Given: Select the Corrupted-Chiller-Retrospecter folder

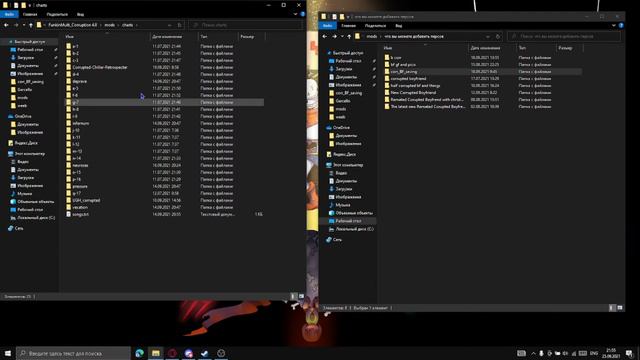Looking at the screenshot, I should point(100,67).
